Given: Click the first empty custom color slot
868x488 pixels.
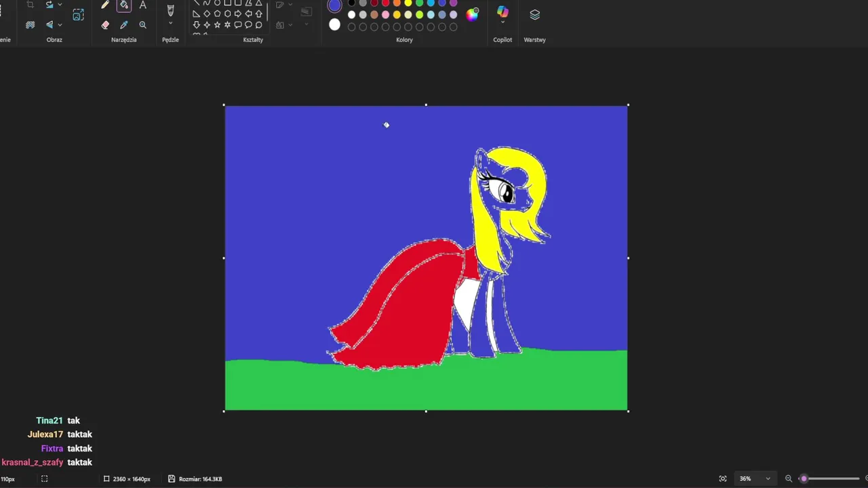Looking at the screenshot, I should click(x=351, y=27).
